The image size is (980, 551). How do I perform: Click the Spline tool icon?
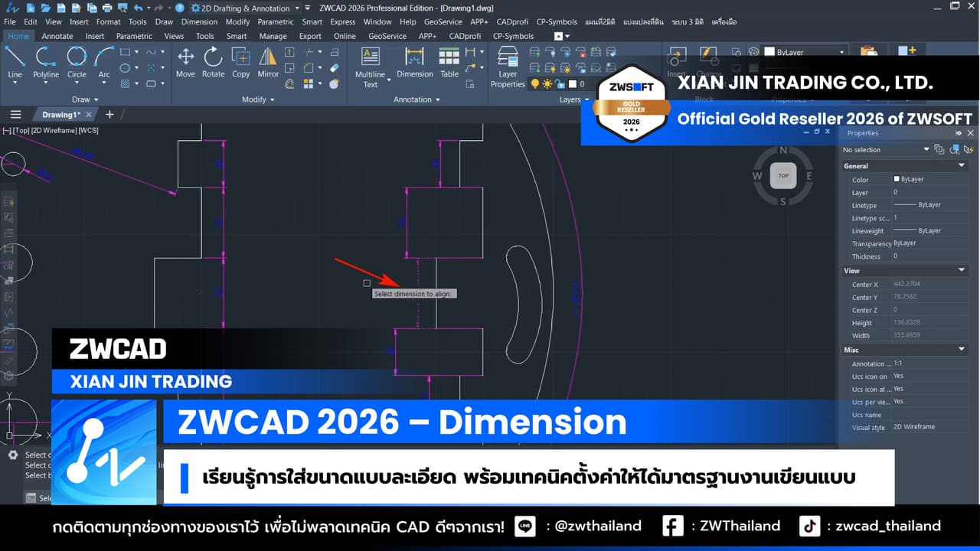[152, 52]
